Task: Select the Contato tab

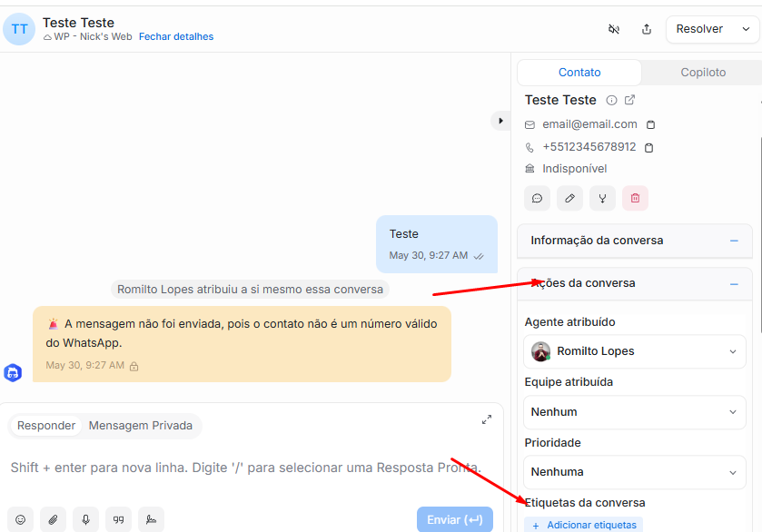Action: 579,73
